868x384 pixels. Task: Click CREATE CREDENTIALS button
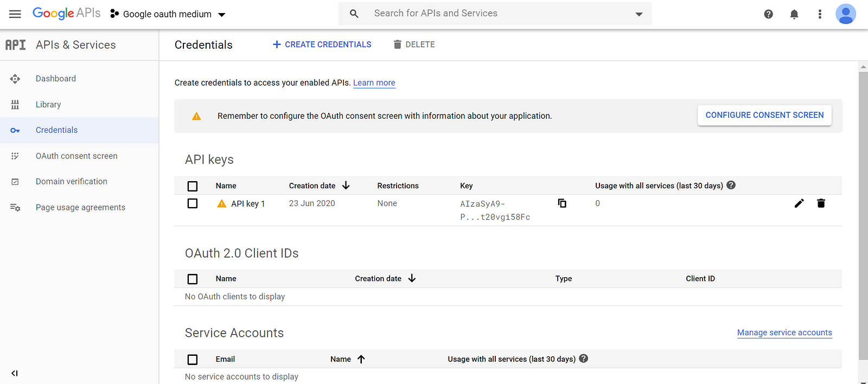pyautogui.click(x=322, y=44)
